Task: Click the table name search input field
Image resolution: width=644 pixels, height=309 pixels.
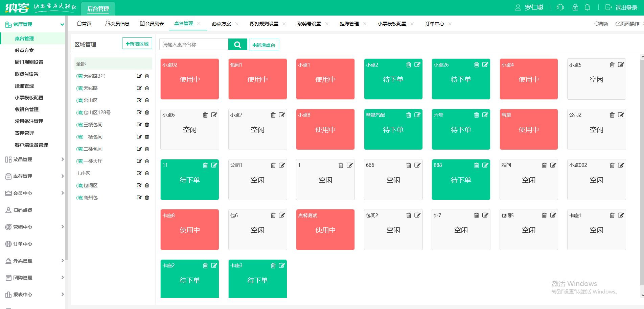Action: pos(194,44)
